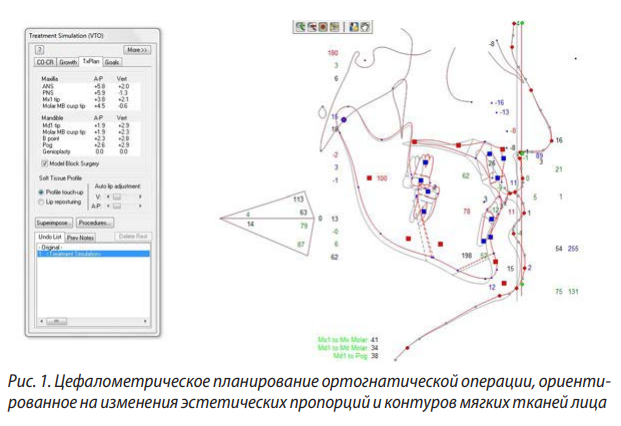Click the V auto lip slider thumb
This screenshot has width=621, height=426.
pyautogui.click(x=117, y=196)
